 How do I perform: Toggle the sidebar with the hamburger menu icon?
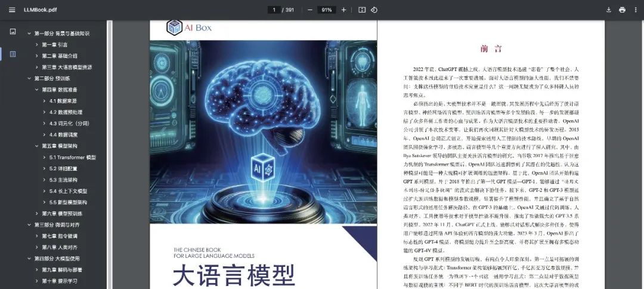[12, 10]
